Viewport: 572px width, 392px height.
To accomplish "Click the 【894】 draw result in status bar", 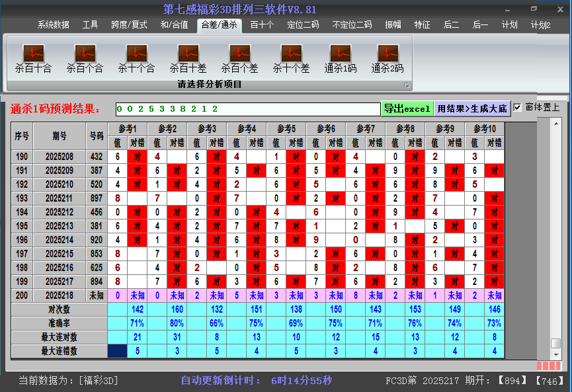I will tap(512, 381).
